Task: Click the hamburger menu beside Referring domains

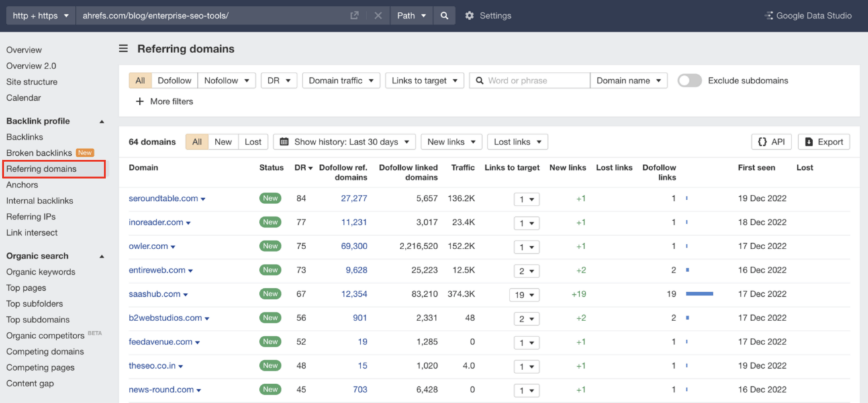Action: (123, 48)
